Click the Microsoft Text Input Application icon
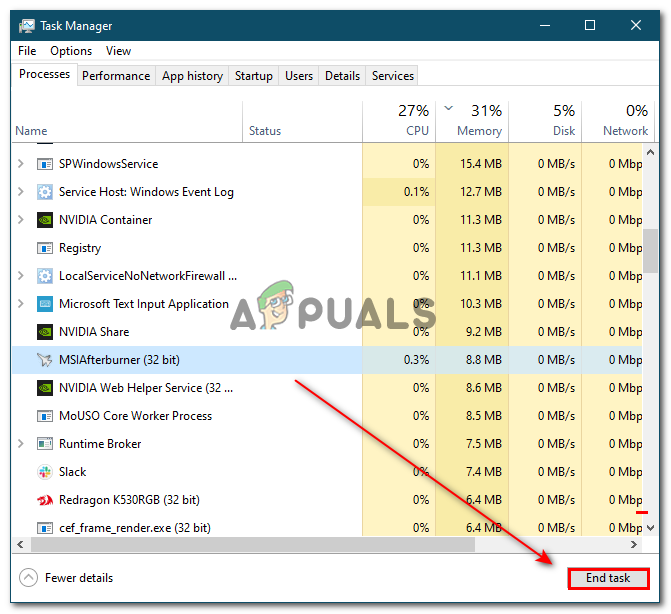This screenshot has height=614, width=671. coord(45,304)
